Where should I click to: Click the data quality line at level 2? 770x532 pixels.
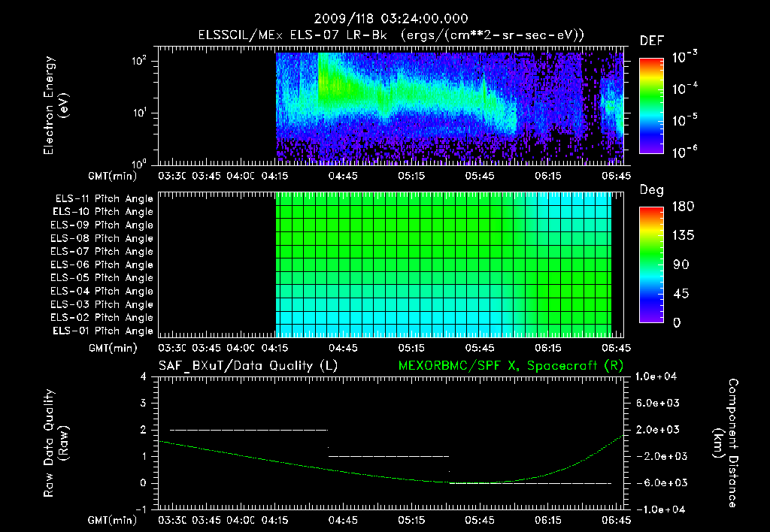248,430
